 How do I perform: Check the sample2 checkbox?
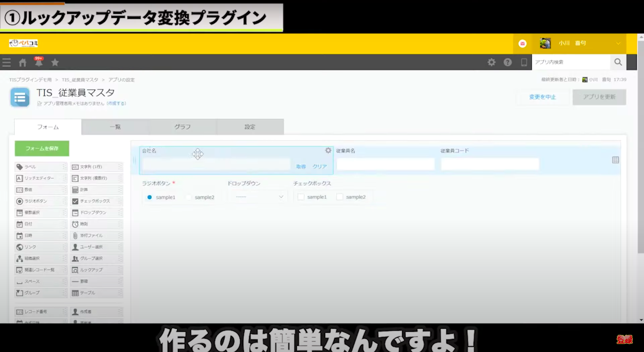(x=340, y=197)
